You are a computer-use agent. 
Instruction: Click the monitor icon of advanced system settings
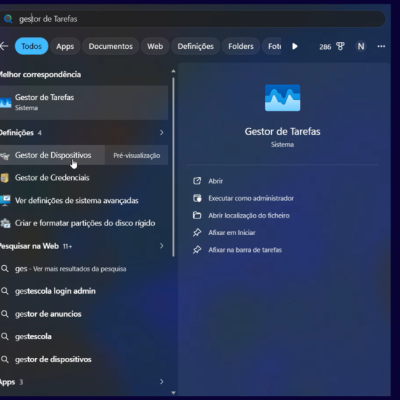5,201
